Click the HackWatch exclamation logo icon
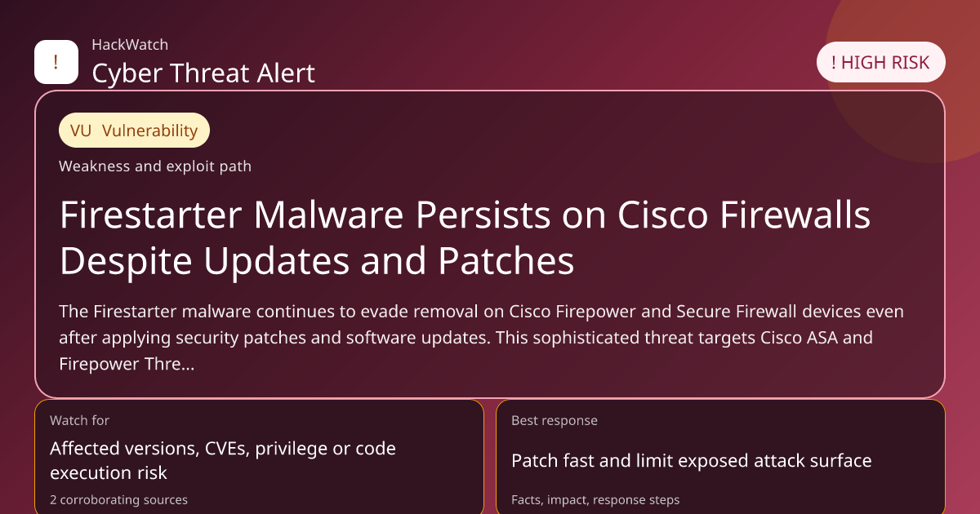Image resolution: width=980 pixels, height=514 pixels. point(56,62)
